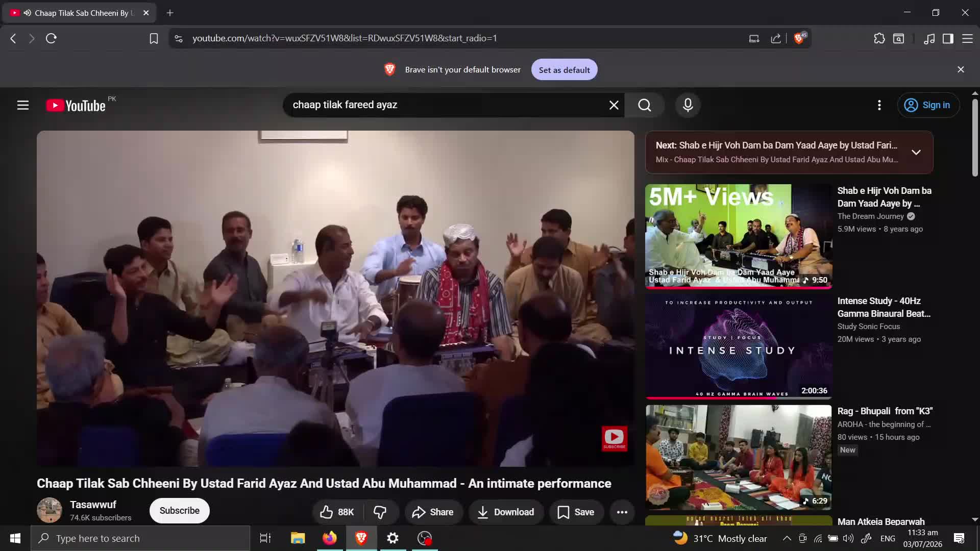Focus the address bar URL
This screenshot has height=551, width=980.
coord(345,38)
